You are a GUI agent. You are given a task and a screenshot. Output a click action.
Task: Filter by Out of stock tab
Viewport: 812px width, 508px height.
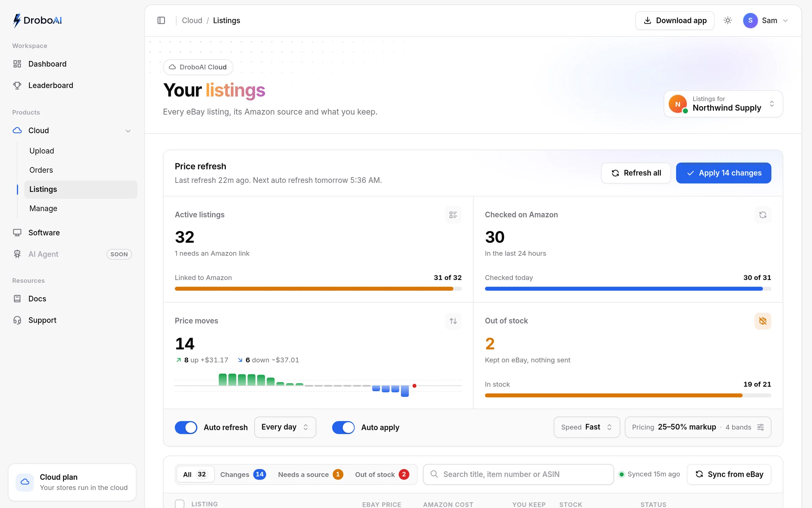click(x=382, y=474)
